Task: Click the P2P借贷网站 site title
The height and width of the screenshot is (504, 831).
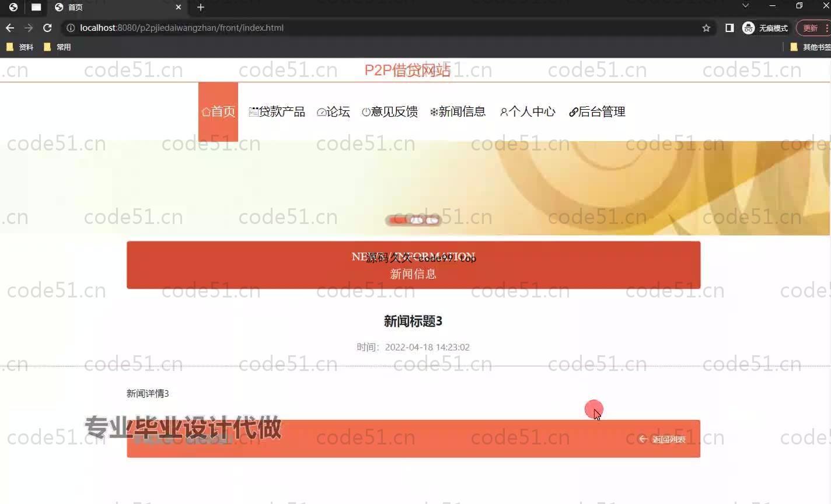Action: (x=407, y=70)
